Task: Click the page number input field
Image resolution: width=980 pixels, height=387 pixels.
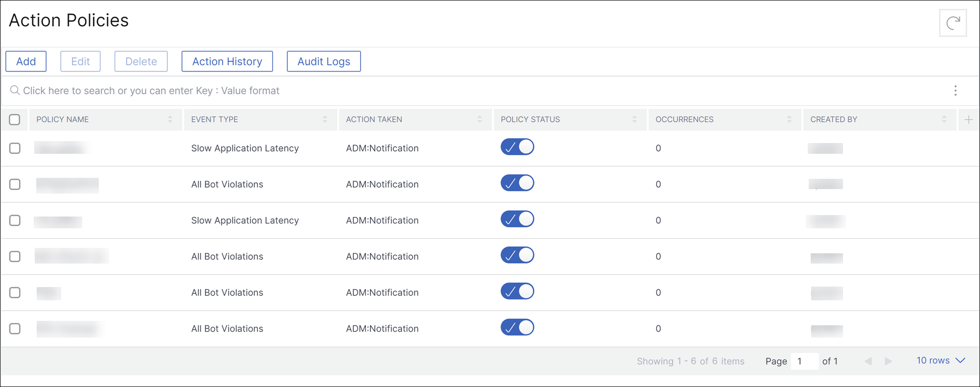Action: 804,361
